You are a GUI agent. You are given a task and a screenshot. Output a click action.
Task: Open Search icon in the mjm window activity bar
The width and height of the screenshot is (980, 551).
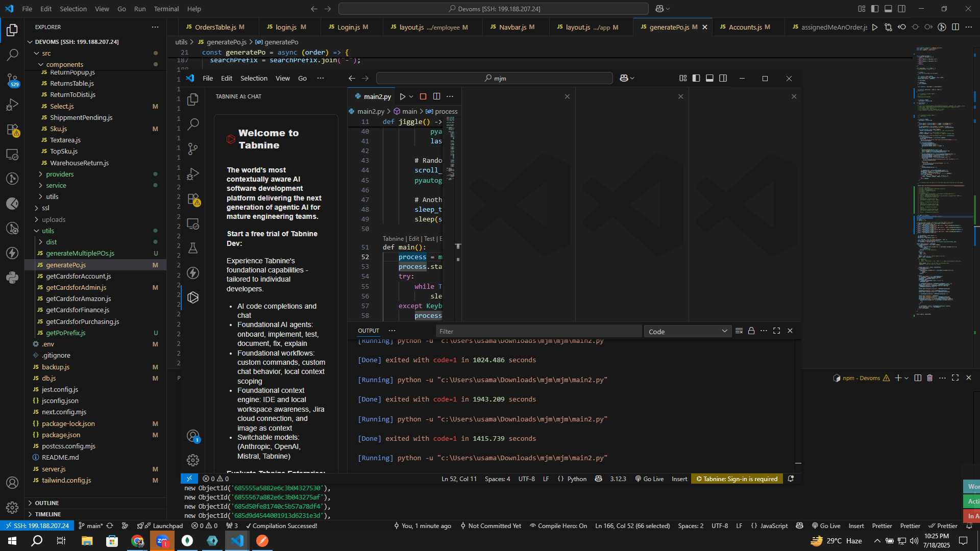coord(193,124)
